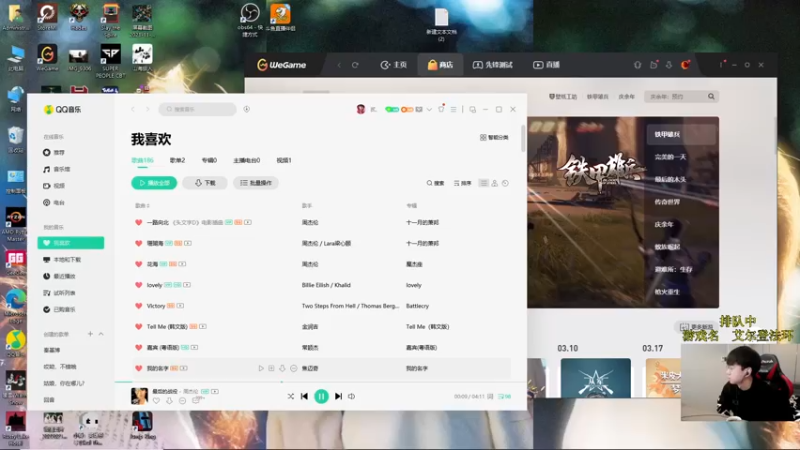Open the play queue icon showing 98
The height and width of the screenshot is (450, 800).
click(504, 396)
